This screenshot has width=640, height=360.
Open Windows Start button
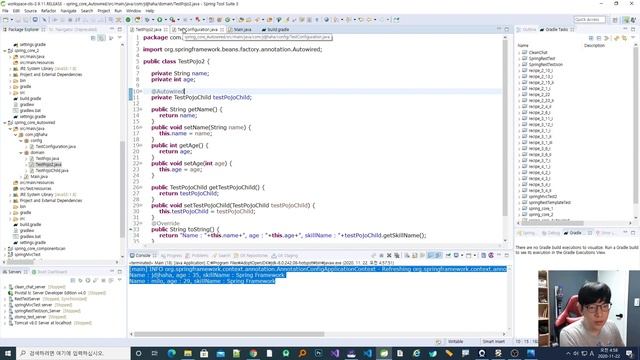pos(8,353)
